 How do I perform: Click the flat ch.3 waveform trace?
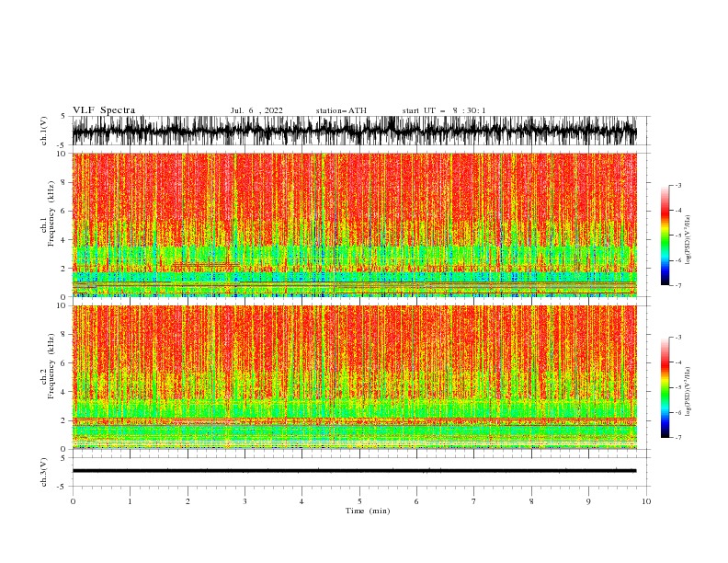click(355, 471)
